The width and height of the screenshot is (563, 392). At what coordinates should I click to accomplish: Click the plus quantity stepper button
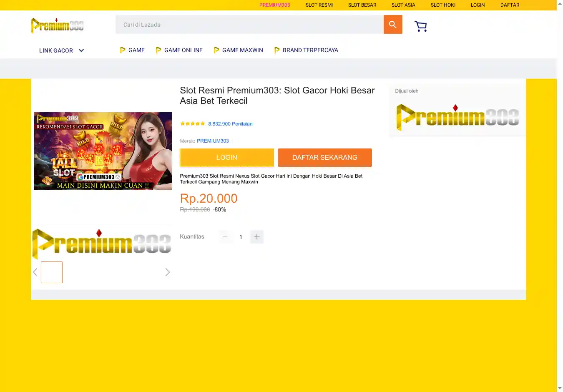coord(257,237)
